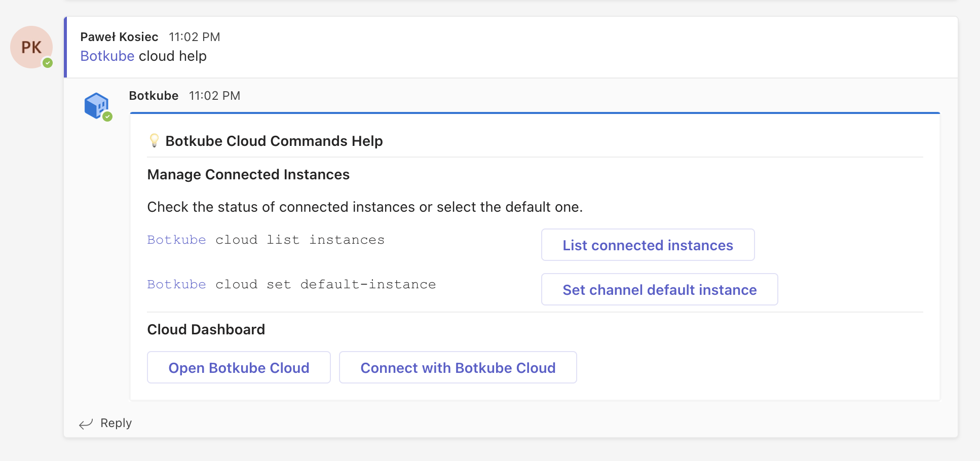Viewport: 980px width, 461px height.
Task: Click List connected instances button
Action: (648, 245)
